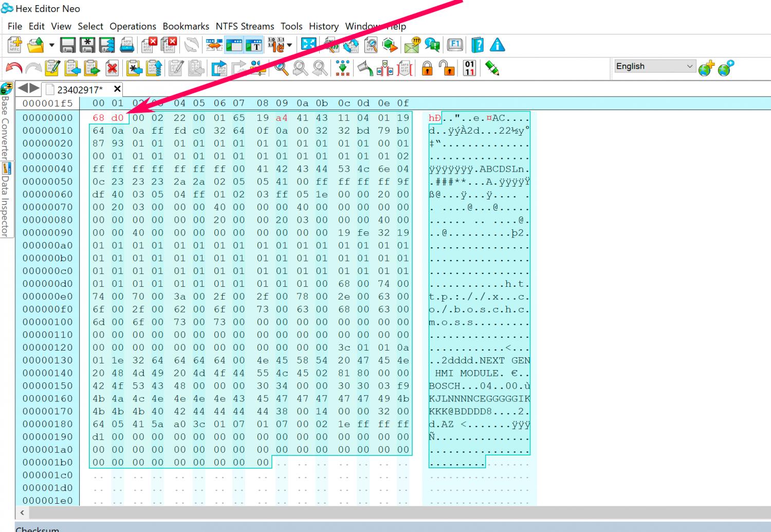Click the New file icon
This screenshot has height=532, width=771.
click(15, 45)
